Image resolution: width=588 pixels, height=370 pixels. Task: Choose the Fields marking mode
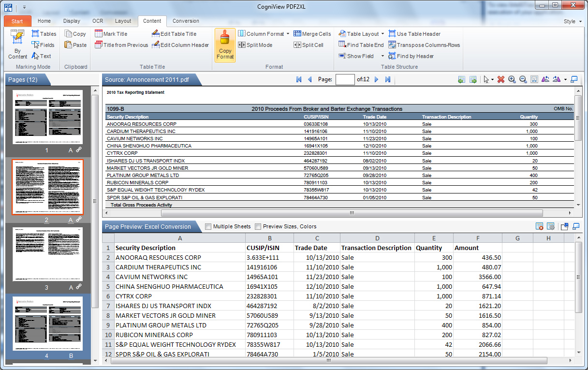[43, 45]
